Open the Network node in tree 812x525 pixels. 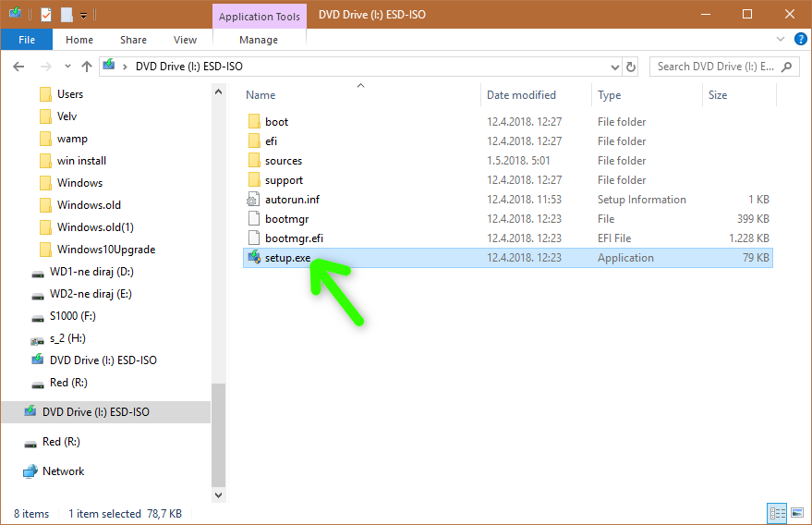click(x=63, y=471)
